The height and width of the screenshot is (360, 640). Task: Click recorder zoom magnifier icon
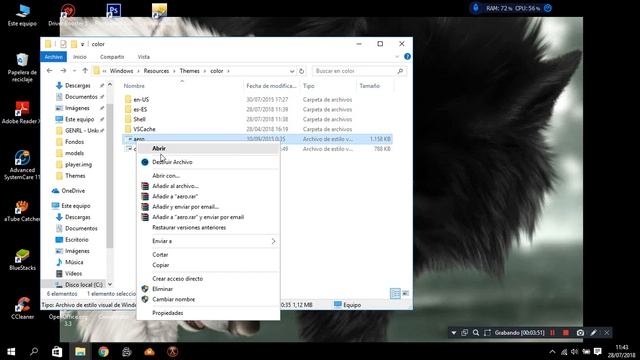pyautogui.click(x=476, y=333)
